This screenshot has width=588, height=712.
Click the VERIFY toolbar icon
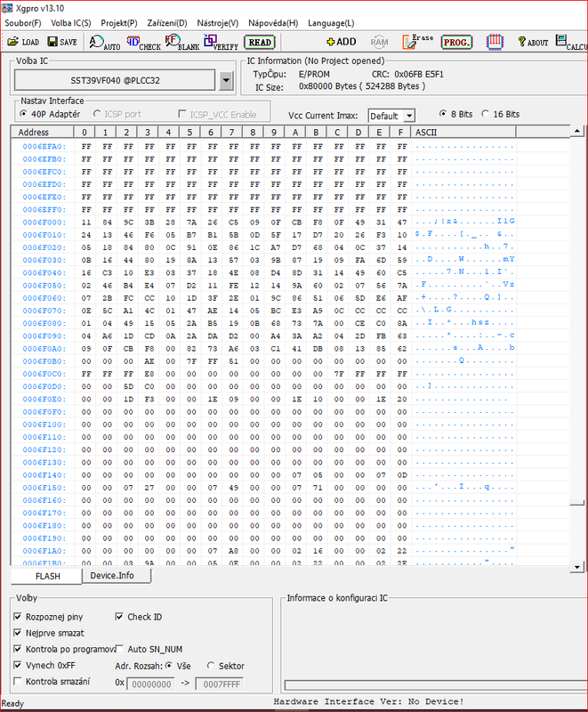coord(221,42)
